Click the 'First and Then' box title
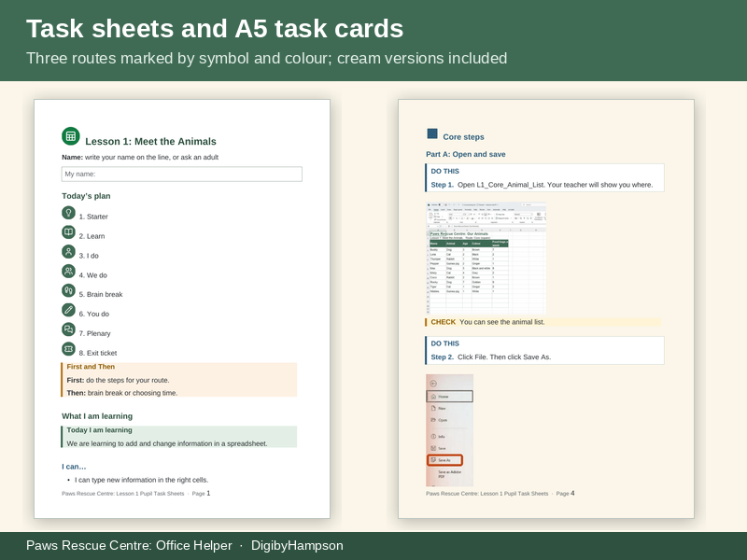This screenshot has width=747, height=560. point(91,367)
